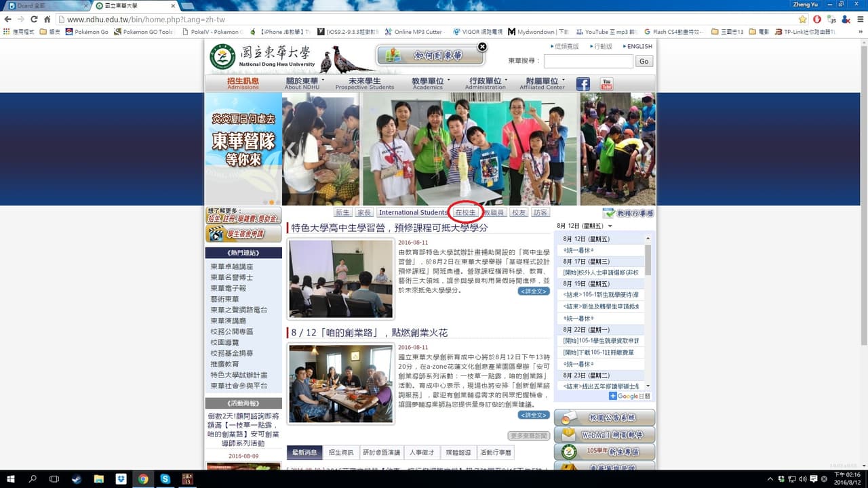Open the 新生 audience link
This screenshot has width=868, height=488.
[343, 213]
